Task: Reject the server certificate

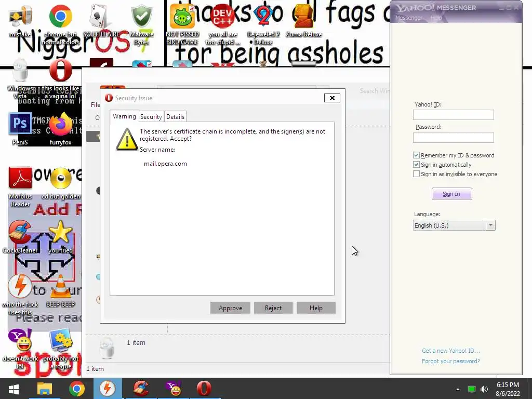Action: [x=273, y=308]
